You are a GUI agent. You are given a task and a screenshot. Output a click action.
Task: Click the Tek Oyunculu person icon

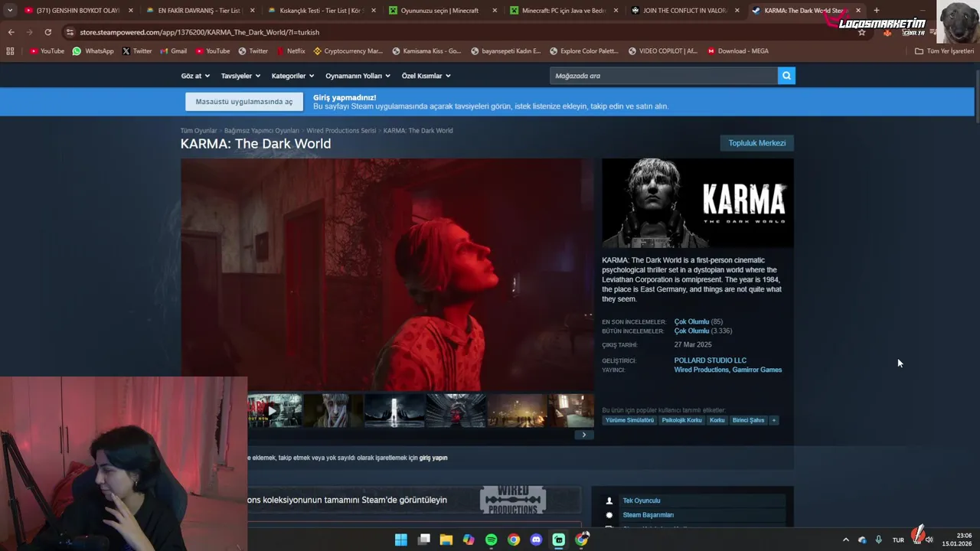click(609, 500)
